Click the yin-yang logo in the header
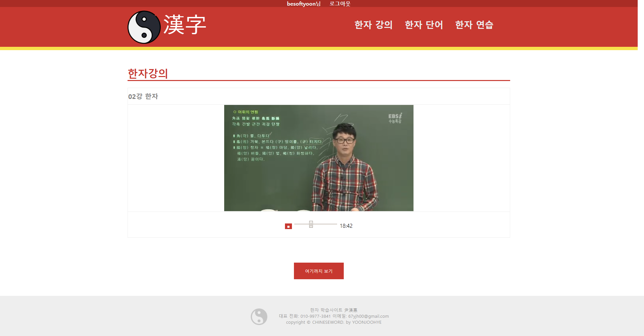Image resolution: width=644 pixels, height=336 pixels. pyautogui.click(x=144, y=27)
